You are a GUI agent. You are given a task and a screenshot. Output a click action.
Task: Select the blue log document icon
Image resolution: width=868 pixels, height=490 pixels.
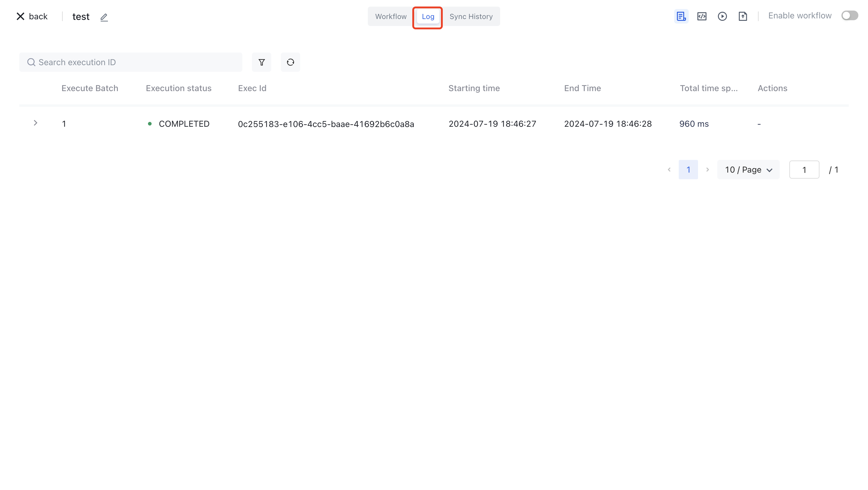[x=681, y=16]
